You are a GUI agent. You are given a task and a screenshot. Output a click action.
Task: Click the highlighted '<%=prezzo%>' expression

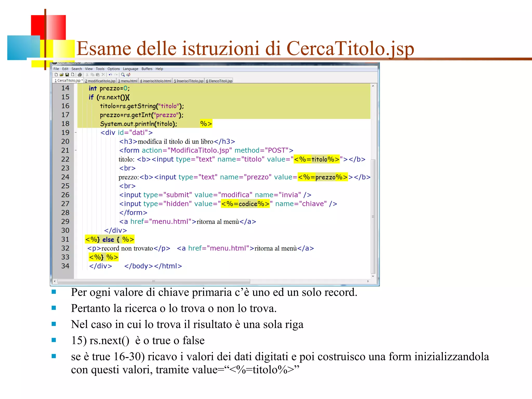(323, 177)
